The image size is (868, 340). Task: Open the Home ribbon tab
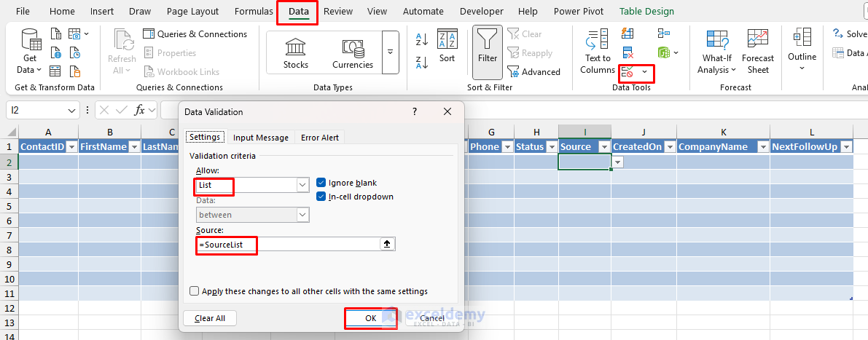point(62,11)
